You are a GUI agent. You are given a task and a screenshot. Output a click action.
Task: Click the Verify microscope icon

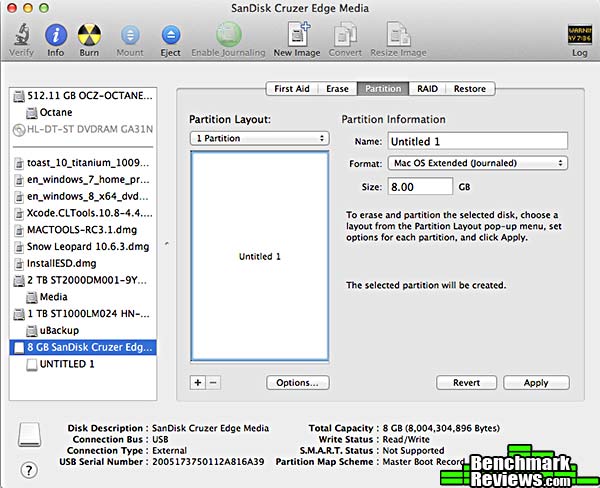(x=22, y=35)
